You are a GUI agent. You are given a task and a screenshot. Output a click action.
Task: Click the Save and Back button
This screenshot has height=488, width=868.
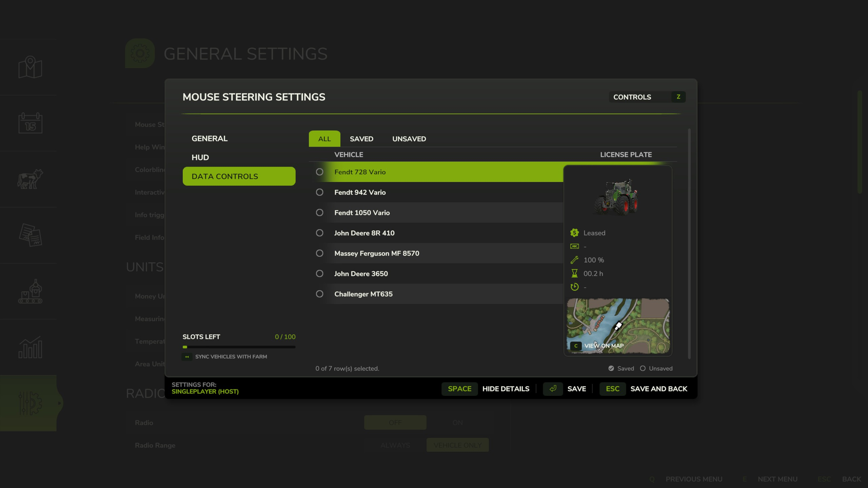point(658,389)
